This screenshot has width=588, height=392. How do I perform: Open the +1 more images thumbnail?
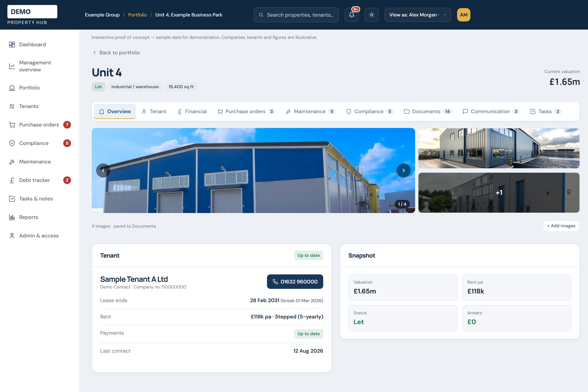click(x=499, y=193)
